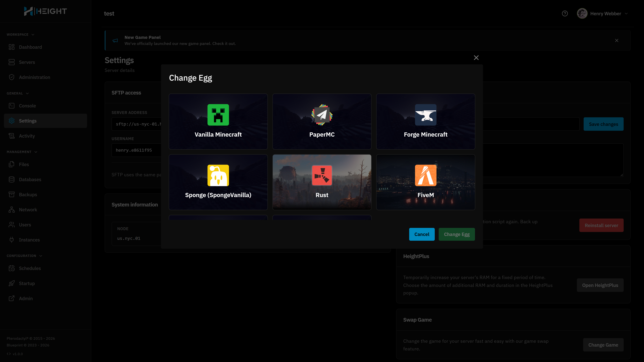
Task: Click the Activity log icon
Action: point(12,136)
